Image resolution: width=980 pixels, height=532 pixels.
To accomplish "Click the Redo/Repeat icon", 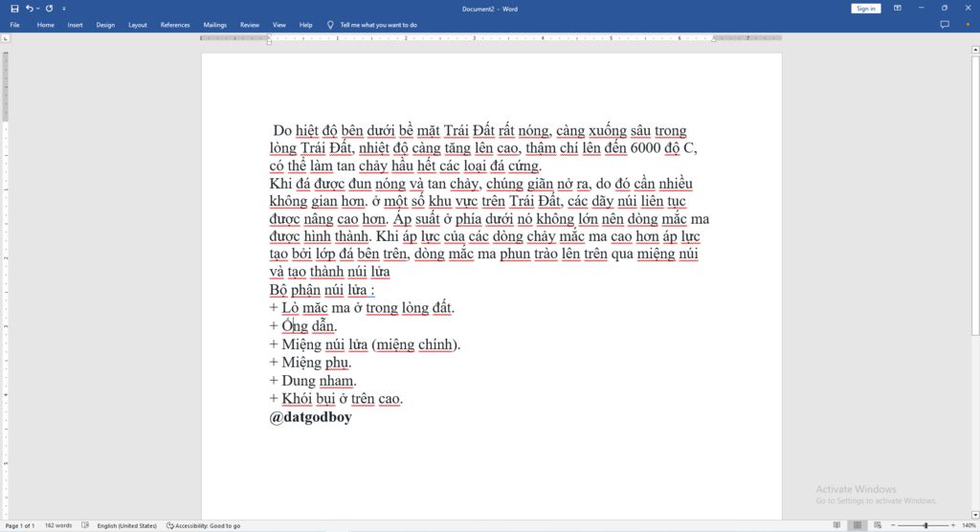I will tap(50, 9).
